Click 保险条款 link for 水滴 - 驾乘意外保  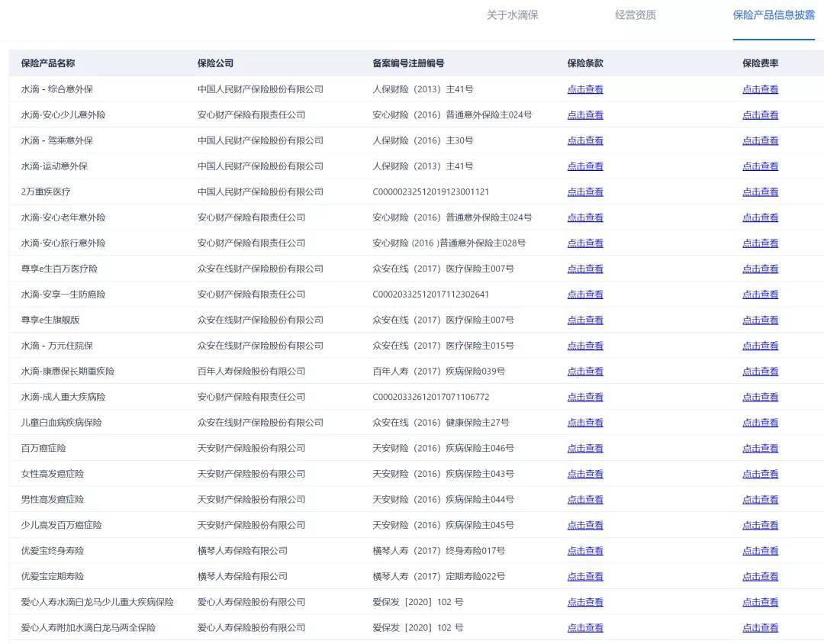585,141
